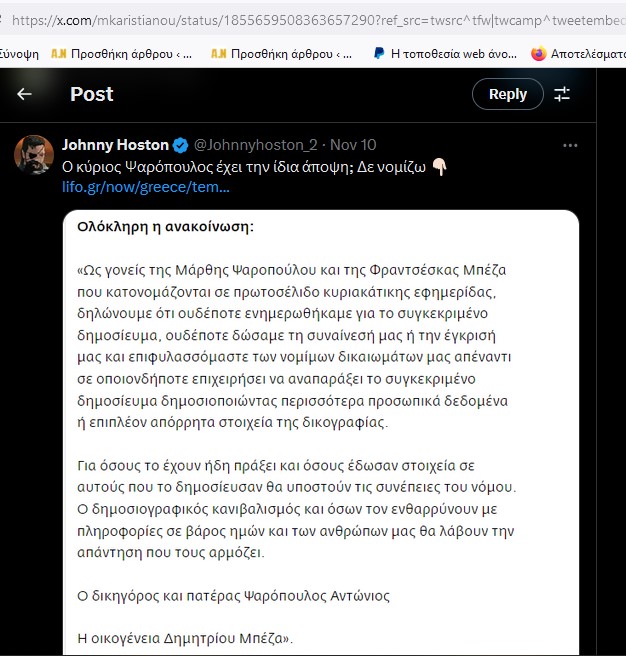
Task: Go back using the left arrow icon
Action: [24, 94]
